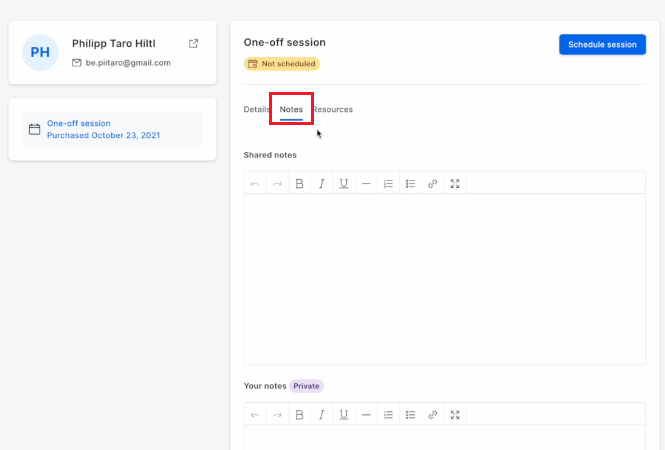This screenshot has width=665, height=450.
Task: Redo change in Shared notes toolbar
Action: (277, 184)
